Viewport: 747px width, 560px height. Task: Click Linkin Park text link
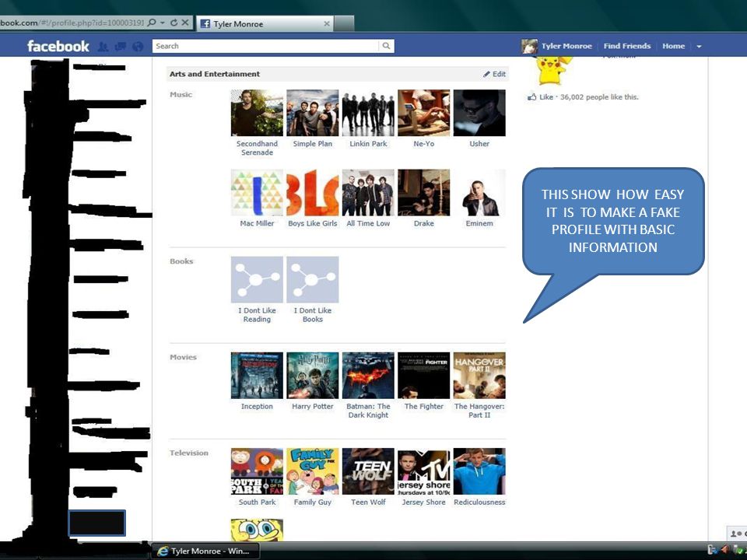368,144
